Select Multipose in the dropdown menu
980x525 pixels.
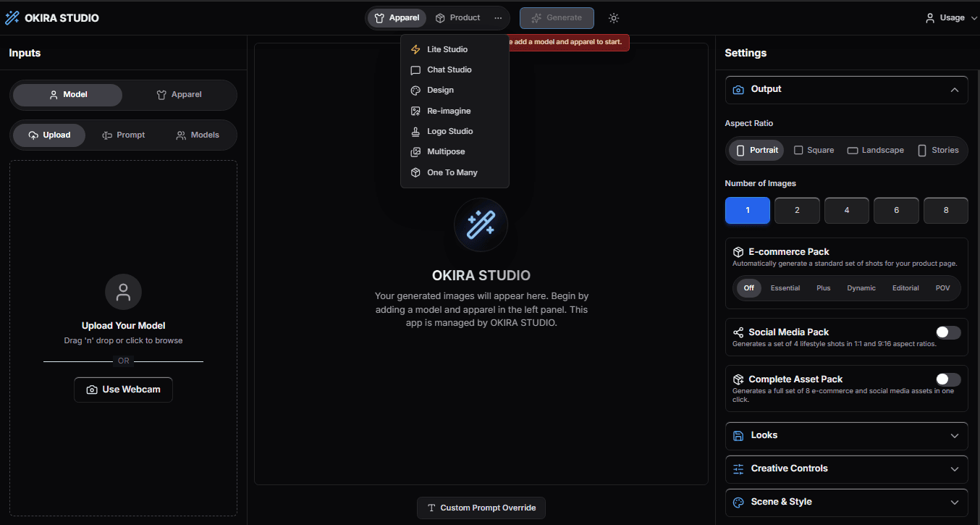(x=455, y=152)
